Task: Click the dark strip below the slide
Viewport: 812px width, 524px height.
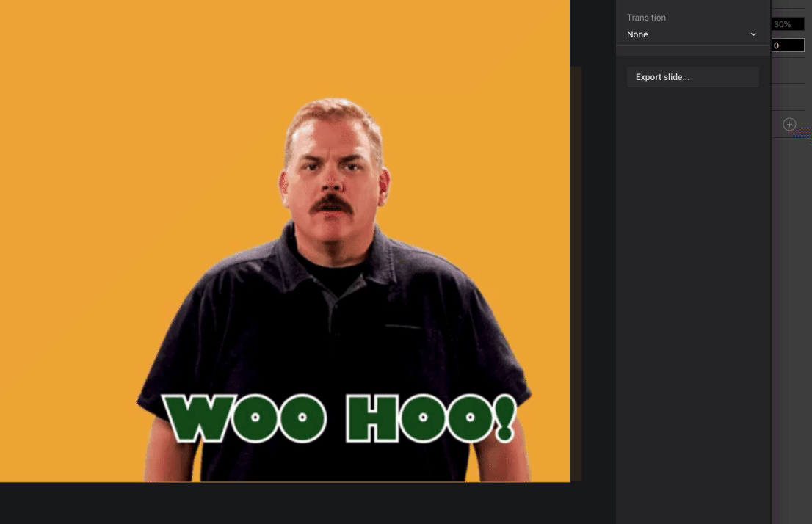Action: (294, 503)
